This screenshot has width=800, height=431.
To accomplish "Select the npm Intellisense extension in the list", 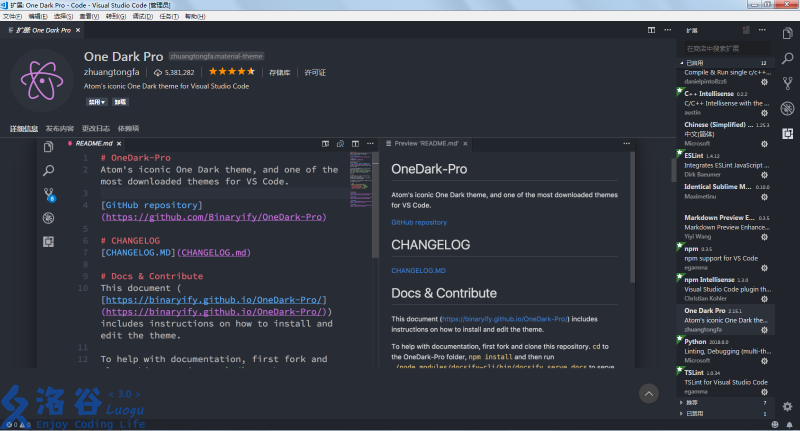I will coord(726,289).
